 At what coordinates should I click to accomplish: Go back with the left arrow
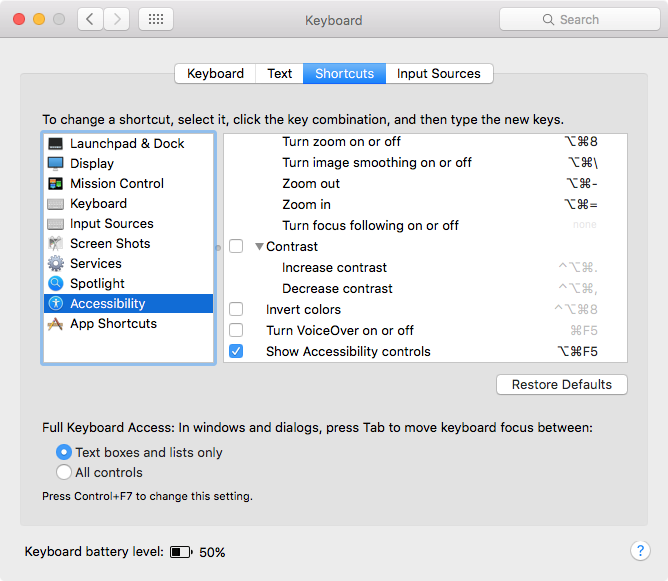(x=90, y=19)
